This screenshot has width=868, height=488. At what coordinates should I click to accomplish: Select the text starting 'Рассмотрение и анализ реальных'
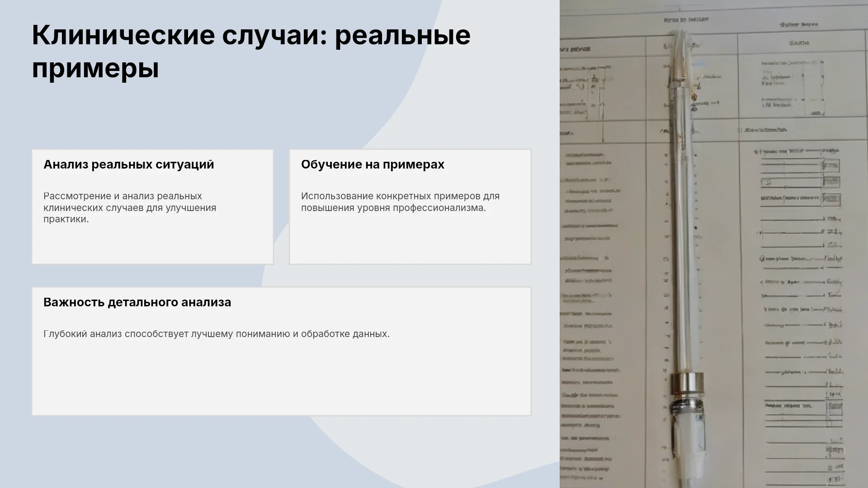[x=130, y=207]
